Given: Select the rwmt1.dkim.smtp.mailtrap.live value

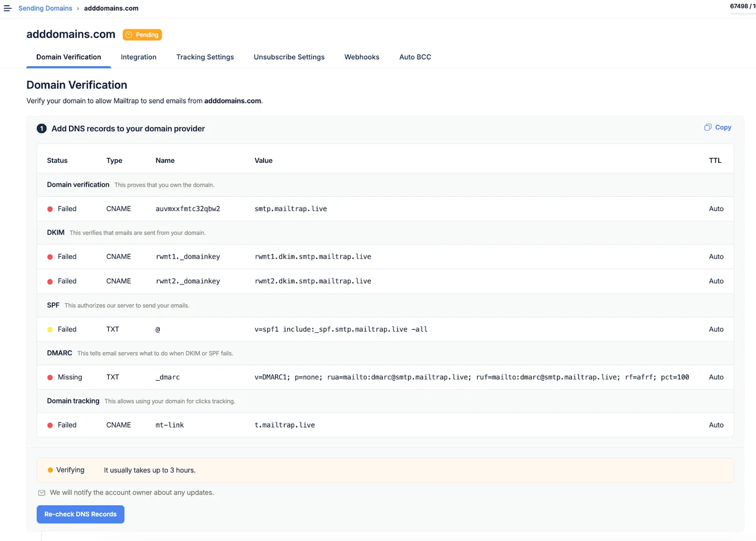Looking at the screenshot, I should coord(313,257).
